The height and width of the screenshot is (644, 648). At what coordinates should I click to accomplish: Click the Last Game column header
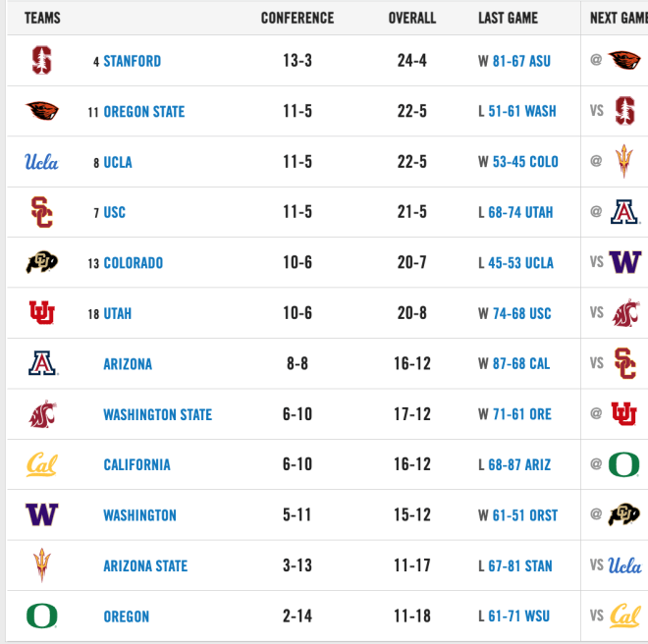508,18
